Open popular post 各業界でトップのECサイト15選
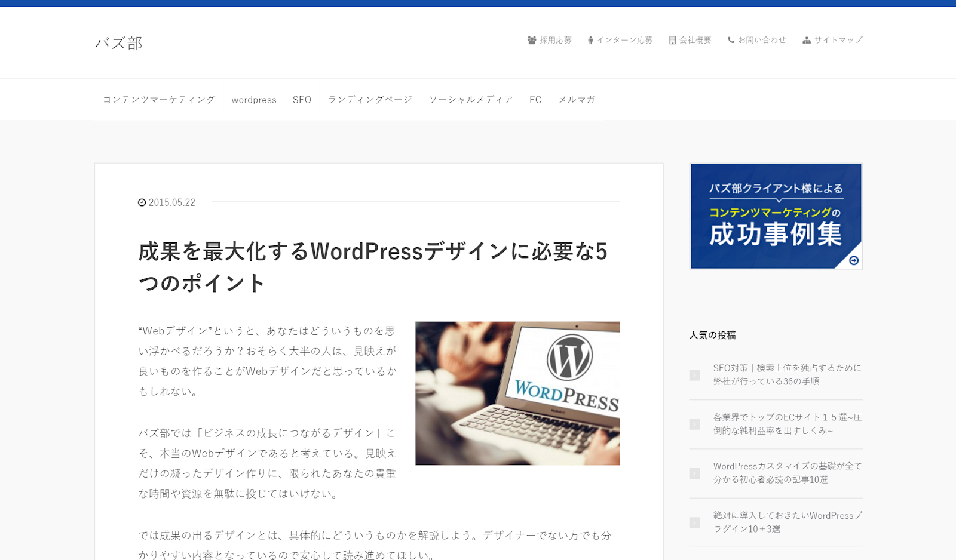Viewport: 956px width, 560px height. coord(787,424)
